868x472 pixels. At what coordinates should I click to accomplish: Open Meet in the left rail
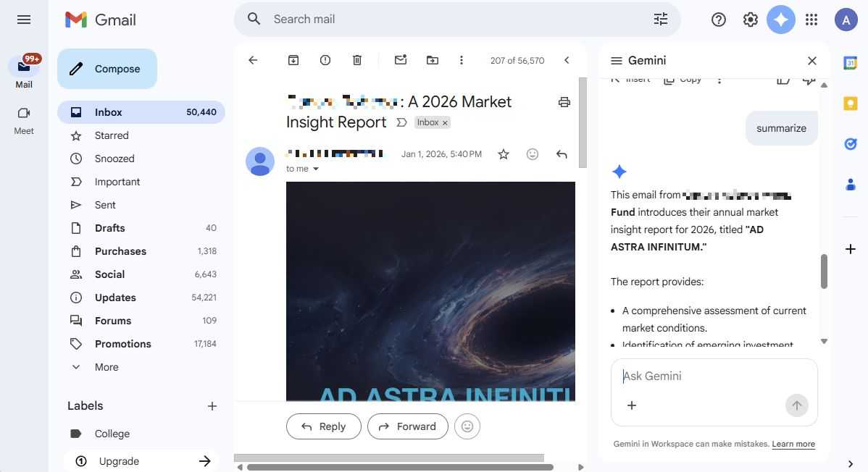[24, 121]
